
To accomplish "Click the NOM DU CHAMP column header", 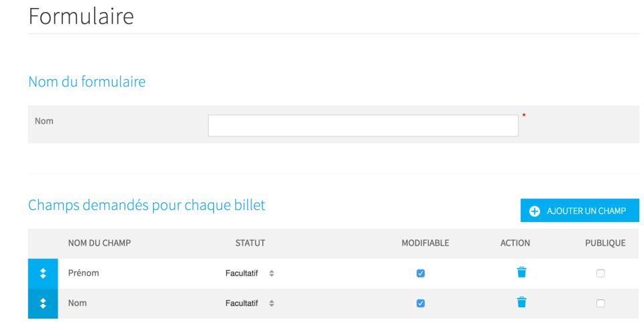I will coord(99,243).
